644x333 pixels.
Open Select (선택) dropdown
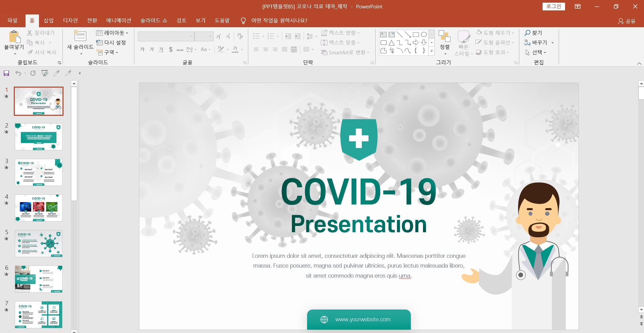coord(535,52)
